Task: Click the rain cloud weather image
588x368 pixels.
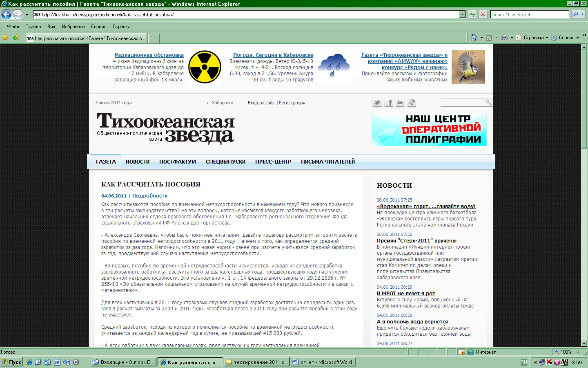Action: point(334,67)
